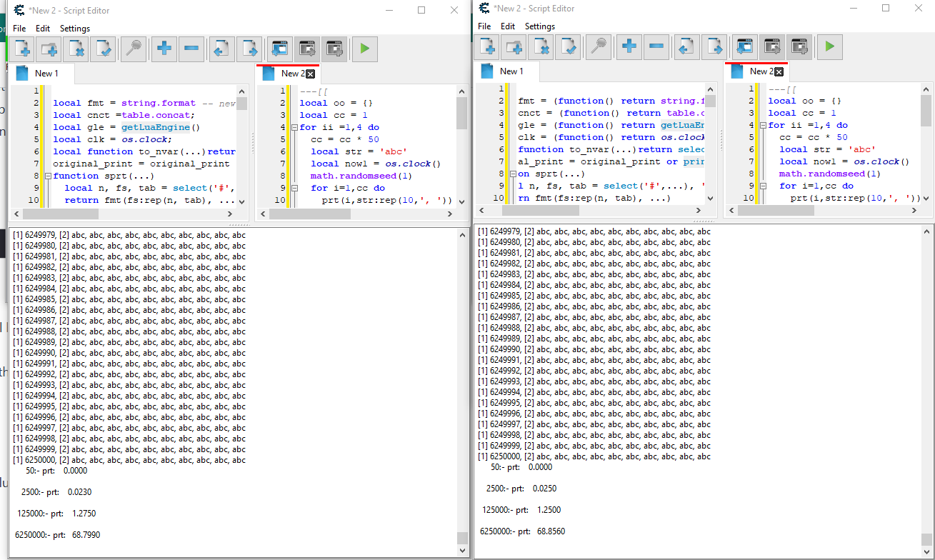Open Settings menu in right window
Viewport: 935px width, 560px height.
pos(540,26)
